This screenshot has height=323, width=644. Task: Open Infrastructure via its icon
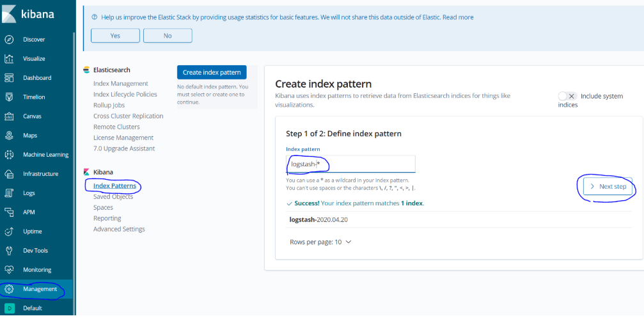[x=9, y=174]
